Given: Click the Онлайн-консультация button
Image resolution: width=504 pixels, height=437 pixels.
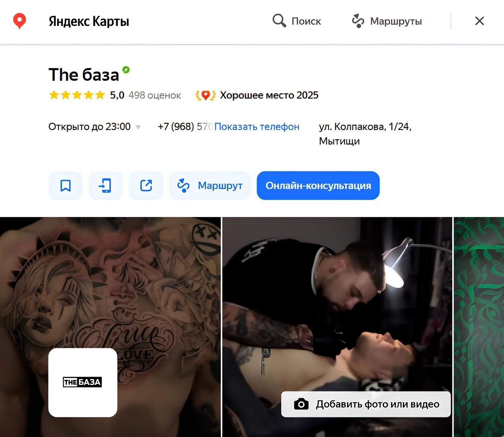Looking at the screenshot, I should click(x=318, y=186).
